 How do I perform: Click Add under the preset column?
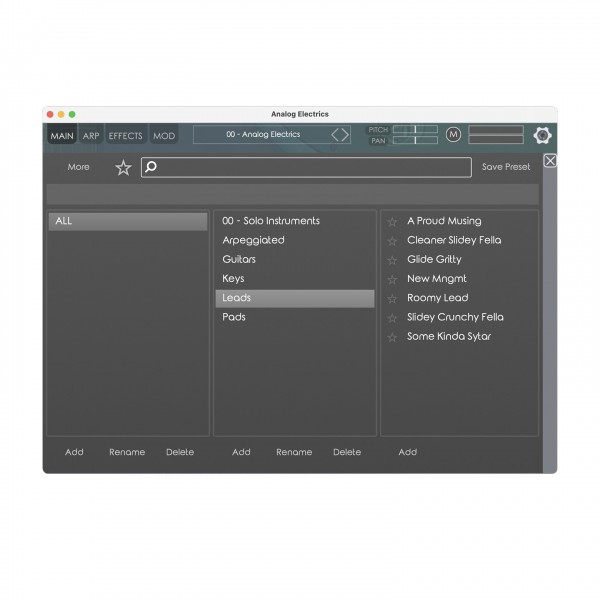[408, 452]
